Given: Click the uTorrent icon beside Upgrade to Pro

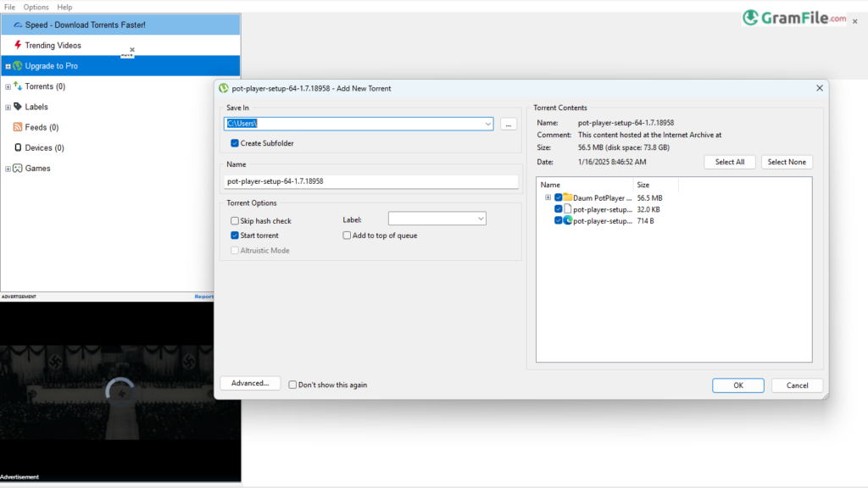Looking at the screenshot, I should [18, 66].
